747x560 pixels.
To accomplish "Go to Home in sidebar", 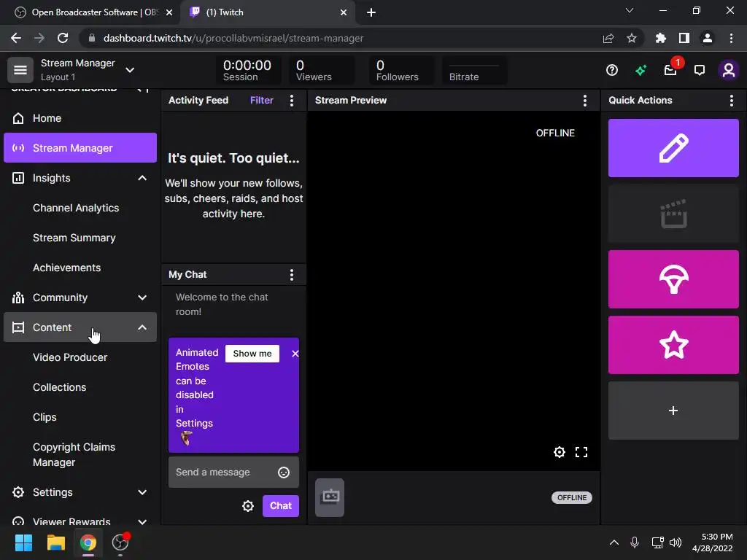I will click(x=80, y=118).
